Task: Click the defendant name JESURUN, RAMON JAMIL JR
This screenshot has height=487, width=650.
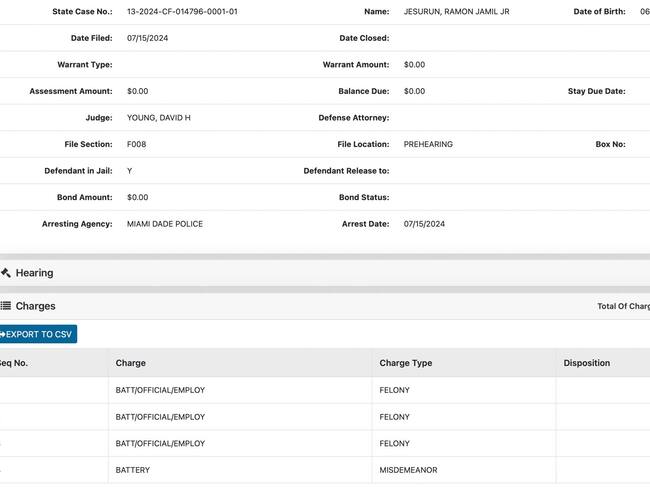Action: tap(456, 12)
